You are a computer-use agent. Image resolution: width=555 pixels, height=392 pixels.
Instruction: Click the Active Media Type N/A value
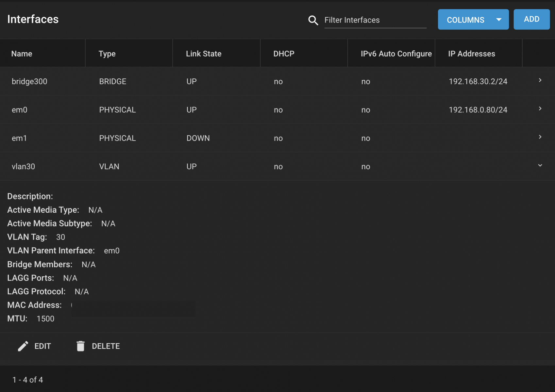pyautogui.click(x=95, y=210)
